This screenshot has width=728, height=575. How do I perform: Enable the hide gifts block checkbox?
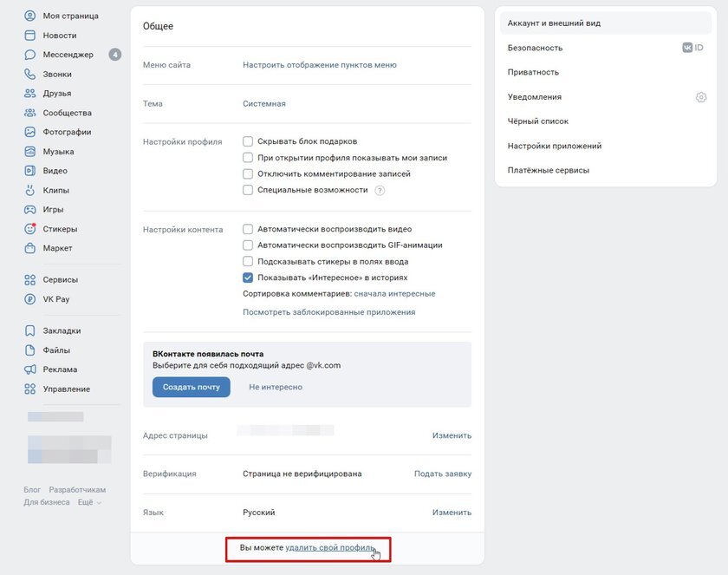(x=248, y=141)
